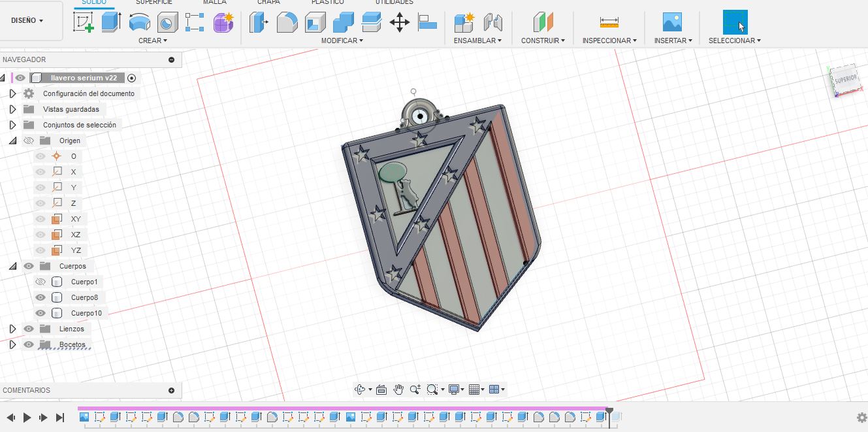
Task: Click the Joint tool icon
Action: coord(492,23)
